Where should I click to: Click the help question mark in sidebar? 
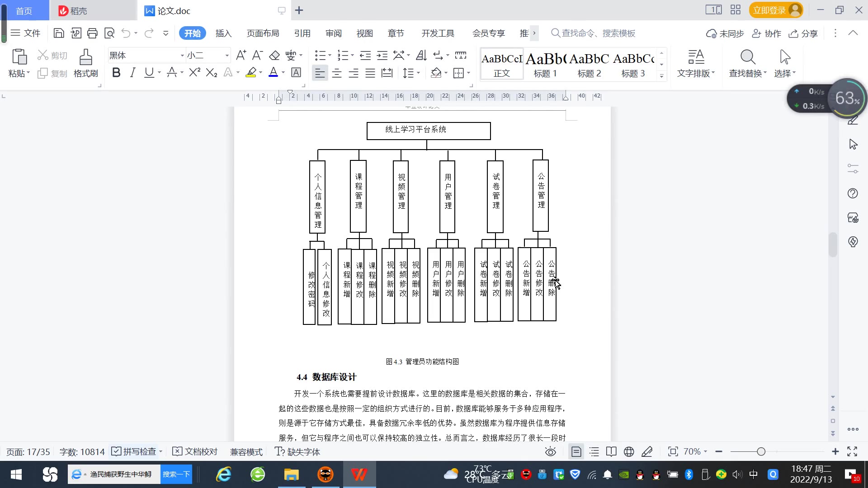tap(853, 193)
